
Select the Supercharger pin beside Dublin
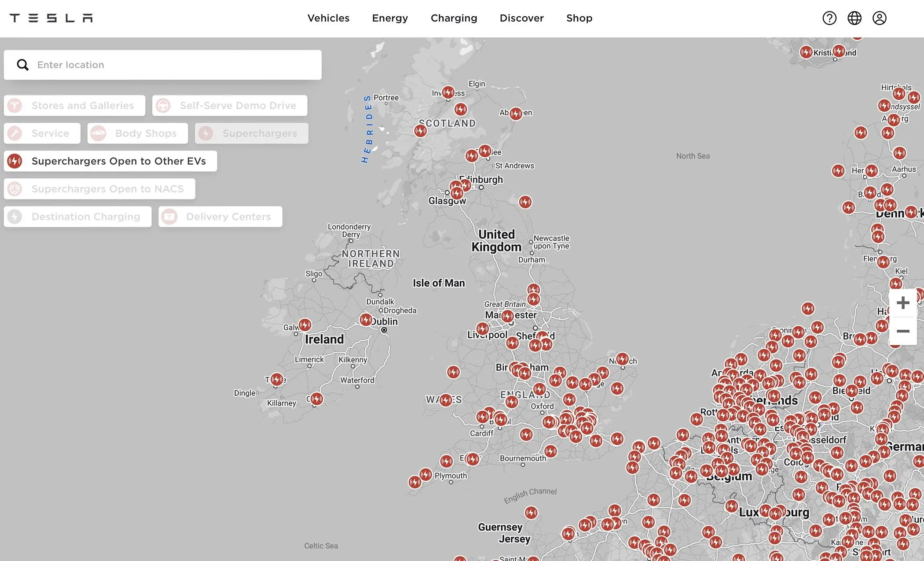click(x=366, y=320)
